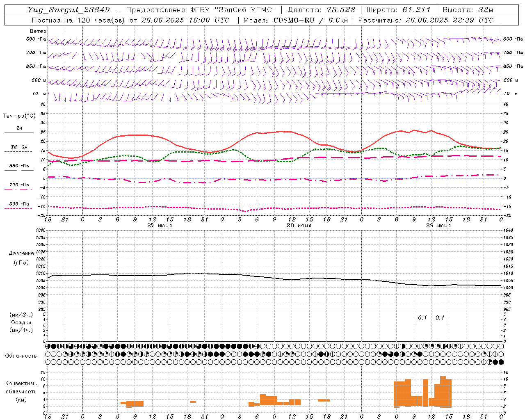Click the right-side '700 гПа' wind level label
This screenshot has width=525, height=420.
click(x=513, y=52)
